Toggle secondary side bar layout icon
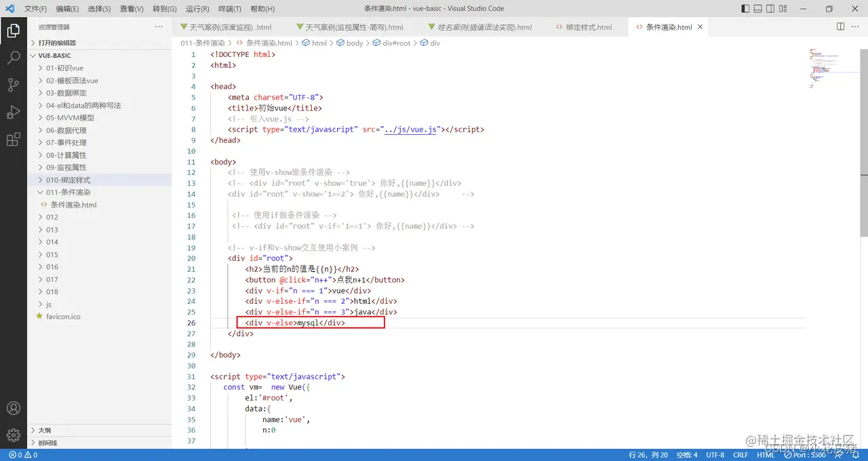This screenshot has height=461, width=868. tap(772, 9)
